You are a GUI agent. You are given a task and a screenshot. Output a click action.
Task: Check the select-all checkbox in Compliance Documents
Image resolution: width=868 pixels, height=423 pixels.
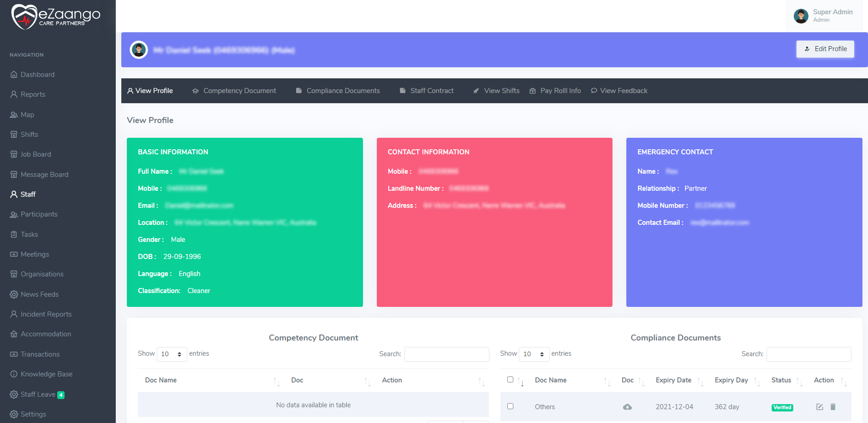click(510, 379)
